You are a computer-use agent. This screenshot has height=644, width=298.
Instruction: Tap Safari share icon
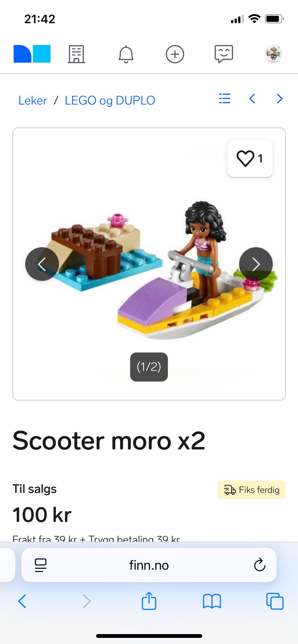[149, 601]
